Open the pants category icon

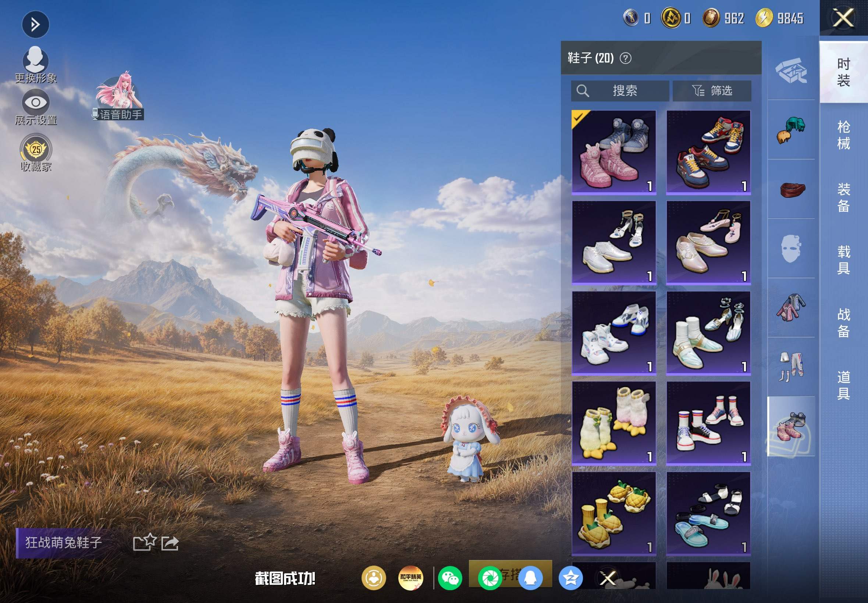[791, 367]
